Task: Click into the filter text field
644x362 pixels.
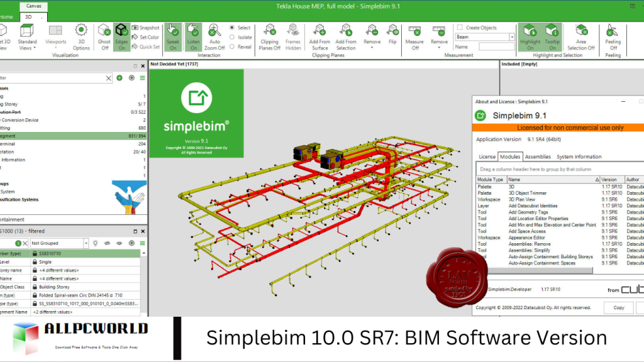Action: (53, 78)
